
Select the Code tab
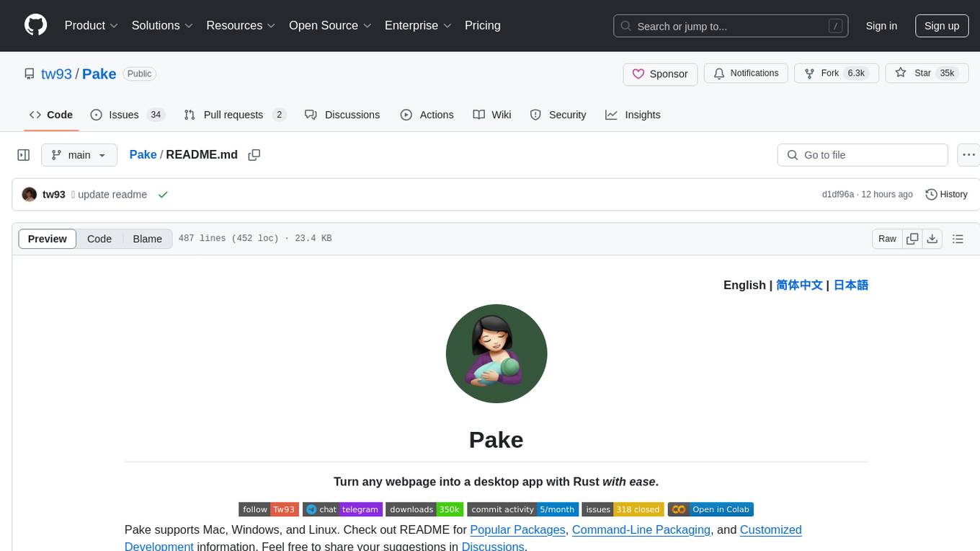pyautogui.click(x=51, y=115)
